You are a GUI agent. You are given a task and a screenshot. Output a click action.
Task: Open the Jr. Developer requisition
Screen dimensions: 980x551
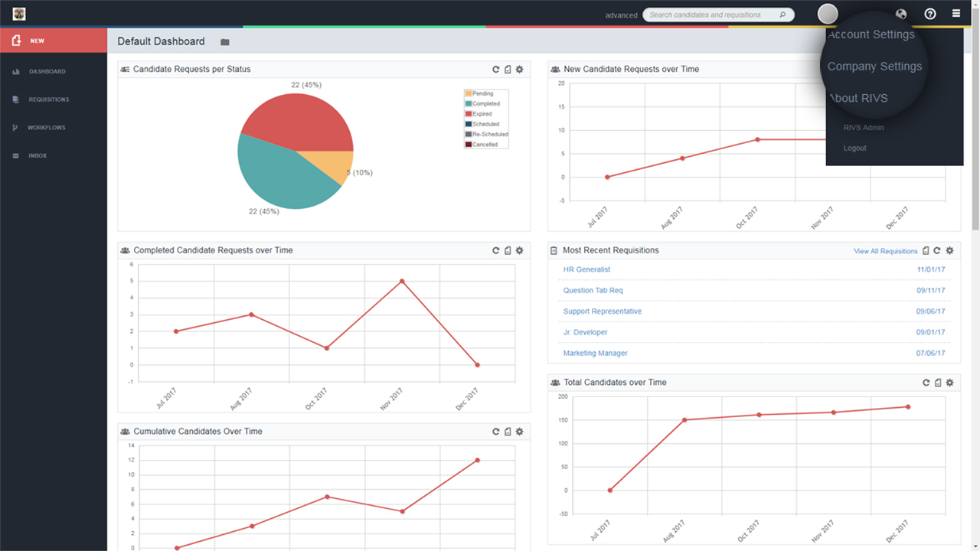coord(586,332)
